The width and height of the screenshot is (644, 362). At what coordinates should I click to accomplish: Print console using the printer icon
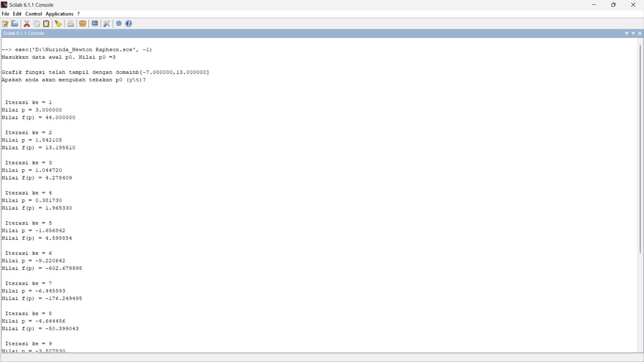point(70,24)
